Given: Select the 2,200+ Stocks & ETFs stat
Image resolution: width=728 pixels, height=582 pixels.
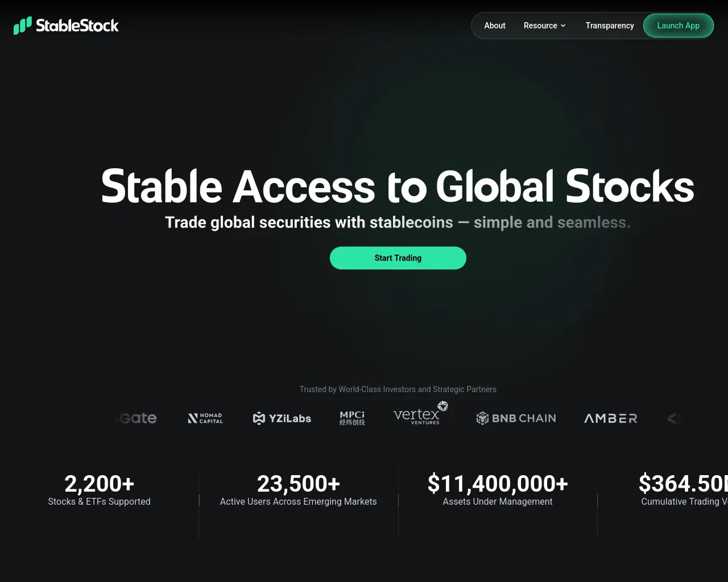Looking at the screenshot, I should pyautogui.click(x=100, y=490).
